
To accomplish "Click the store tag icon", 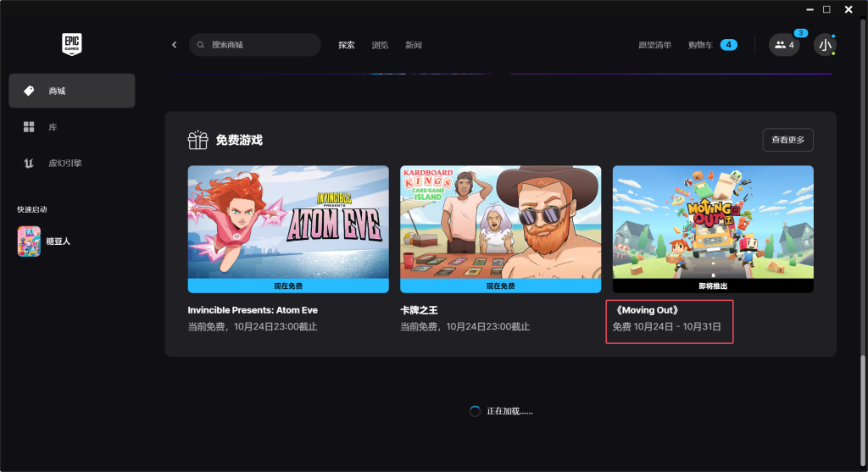I will [29, 91].
